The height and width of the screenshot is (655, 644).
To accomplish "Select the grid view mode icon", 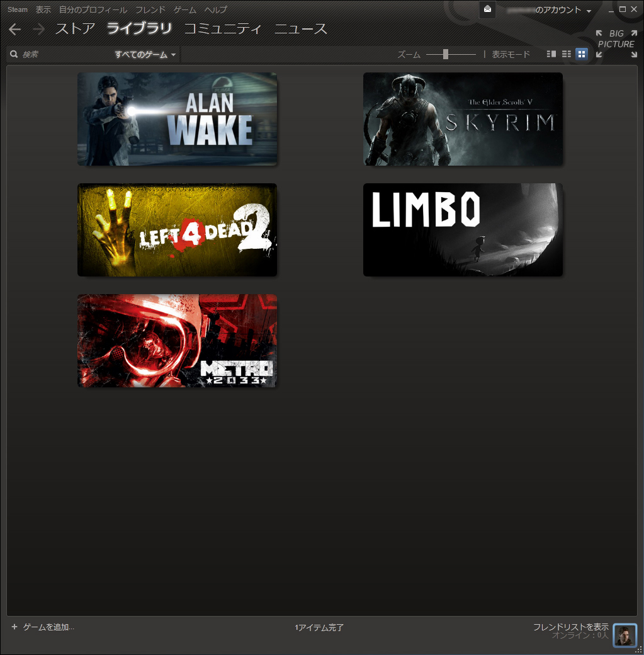I will [581, 54].
